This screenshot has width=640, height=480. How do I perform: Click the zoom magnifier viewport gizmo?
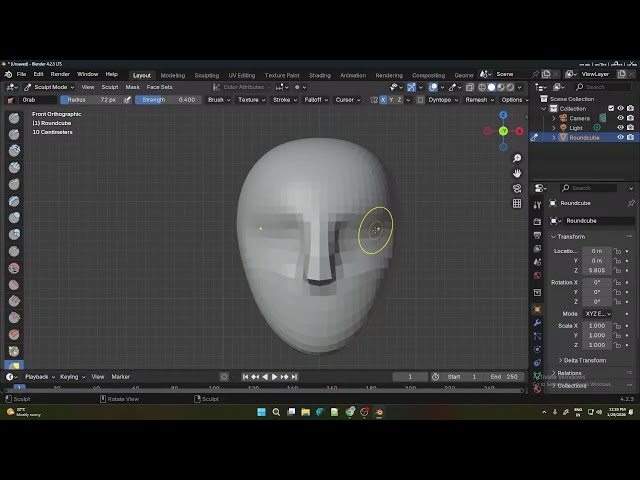coord(517,158)
